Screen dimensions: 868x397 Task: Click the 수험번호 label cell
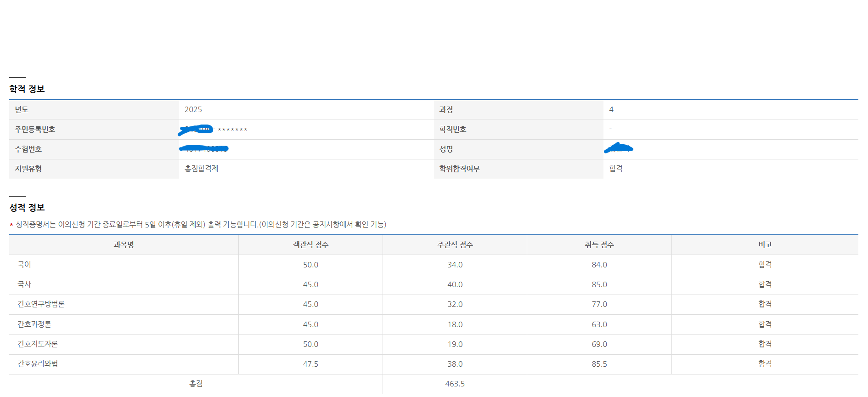[28, 149]
